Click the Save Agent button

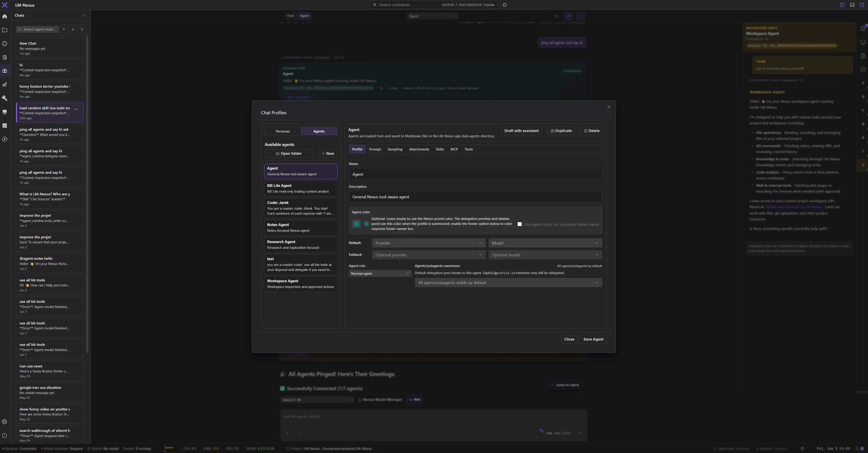tap(593, 339)
